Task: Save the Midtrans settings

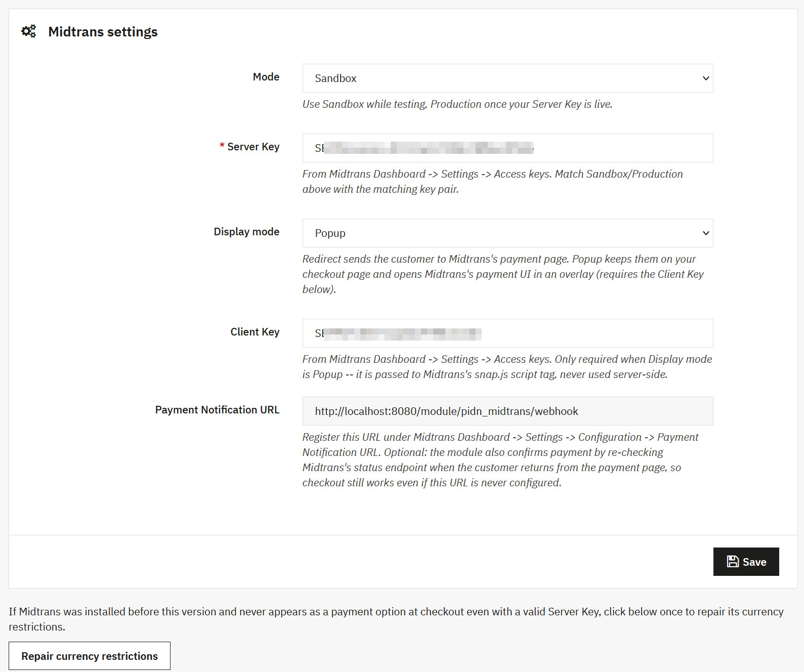Action: point(746,562)
